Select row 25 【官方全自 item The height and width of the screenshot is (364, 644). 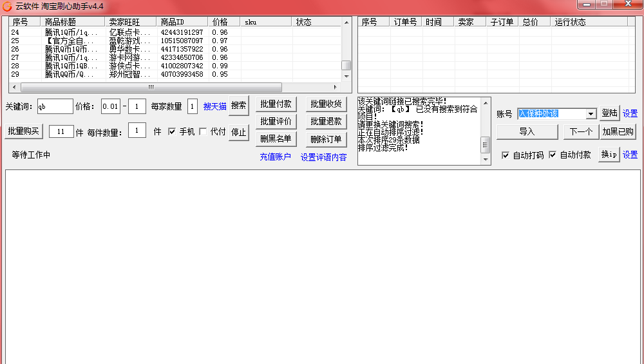click(x=175, y=41)
